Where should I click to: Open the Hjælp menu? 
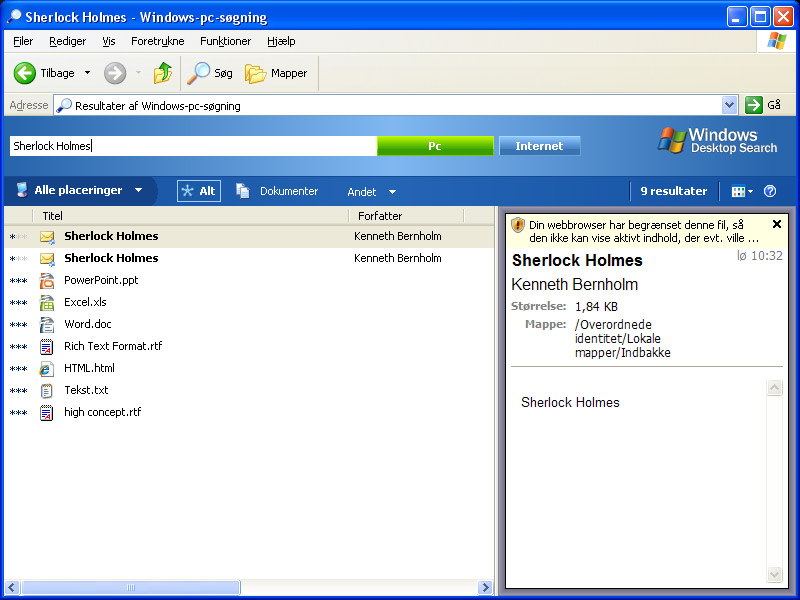click(281, 41)
